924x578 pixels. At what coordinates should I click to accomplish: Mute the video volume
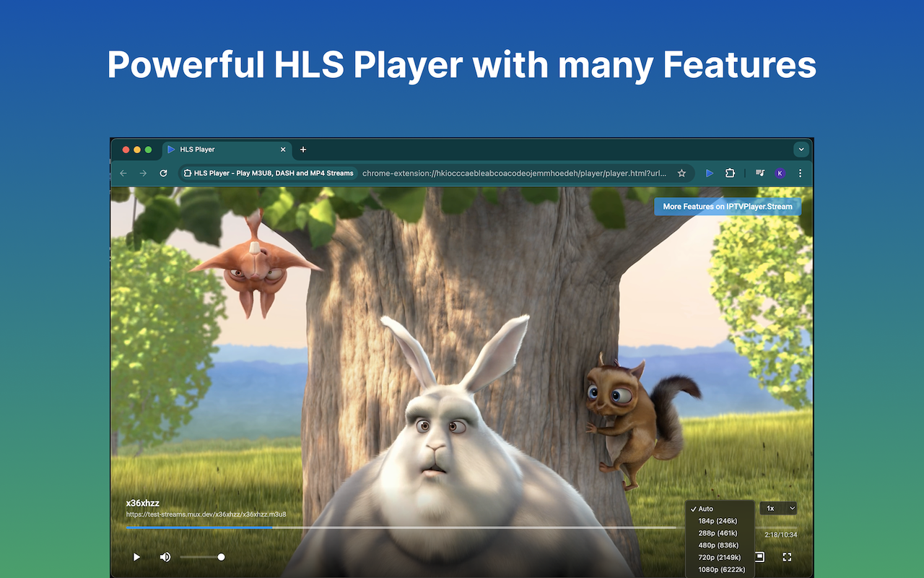click(165, 556)
